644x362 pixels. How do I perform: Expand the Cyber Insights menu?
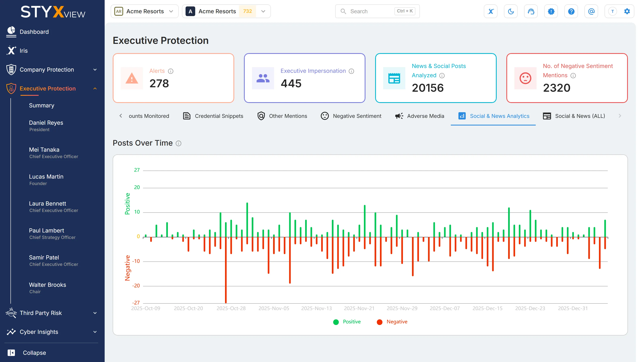pyautogui.click(x=52, y=332)
